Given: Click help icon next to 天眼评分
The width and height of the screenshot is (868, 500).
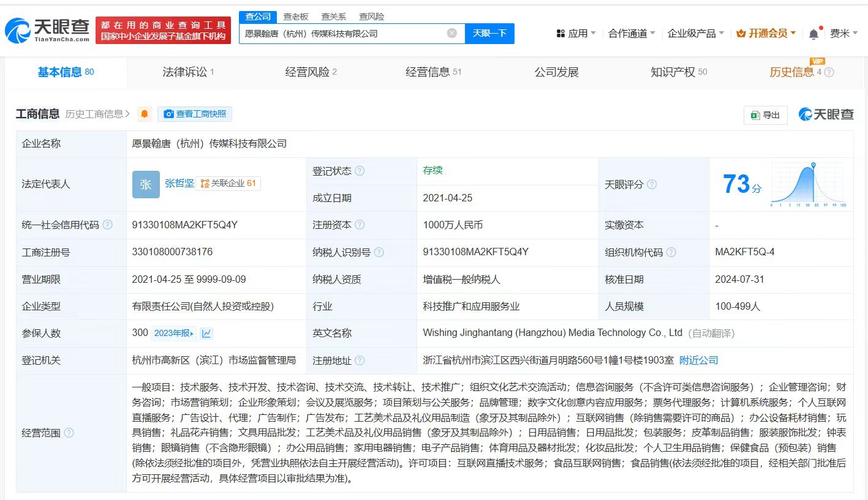Looking at the screenshot, I should click(x=652, y=184).
